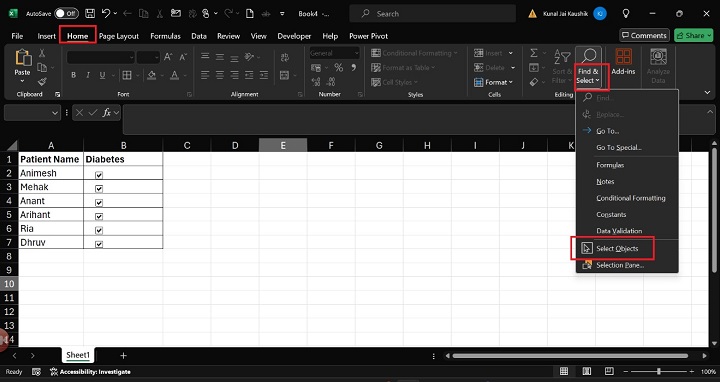Click the zoom out minus button

pos(625,371)
